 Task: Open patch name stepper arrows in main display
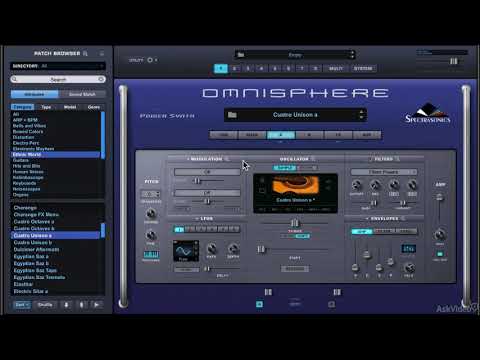[x=361, y=115]
